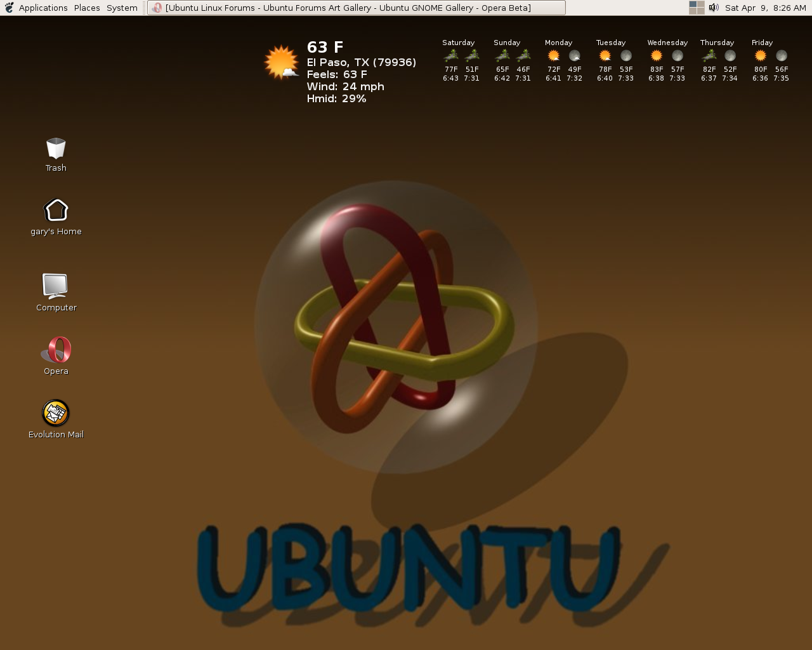812x650 pixels.
Task: Select the Opera browser desktop icon
Action: point(56,356)
